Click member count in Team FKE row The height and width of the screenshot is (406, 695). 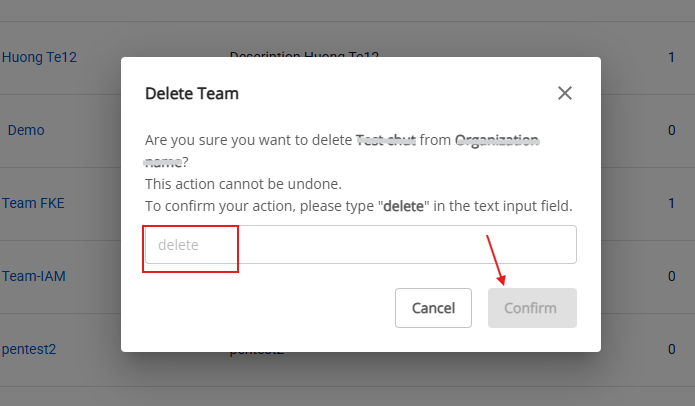tap(671, 203)
